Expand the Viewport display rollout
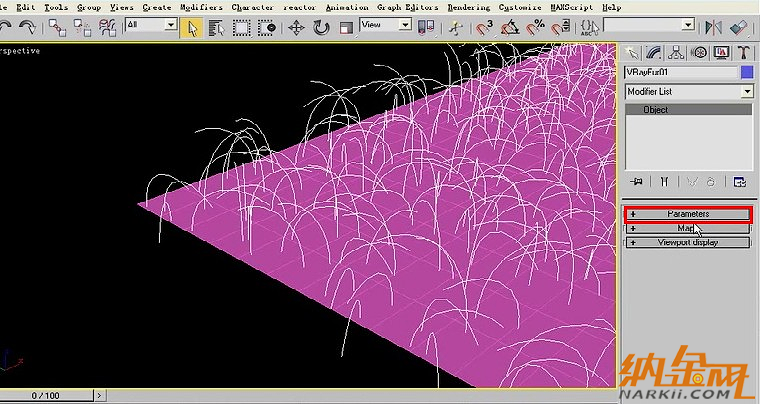760x404 pixels. [687, 242]
